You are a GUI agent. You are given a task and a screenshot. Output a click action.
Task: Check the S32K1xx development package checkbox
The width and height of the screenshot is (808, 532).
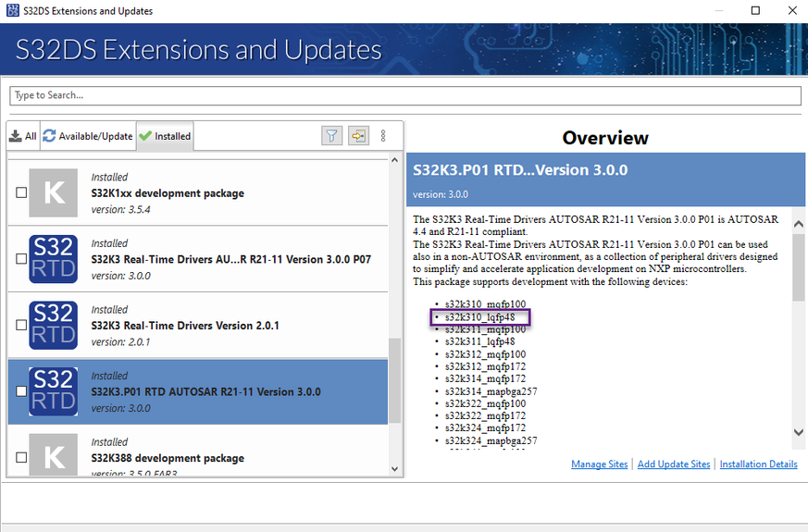click(x=21, y=192)
